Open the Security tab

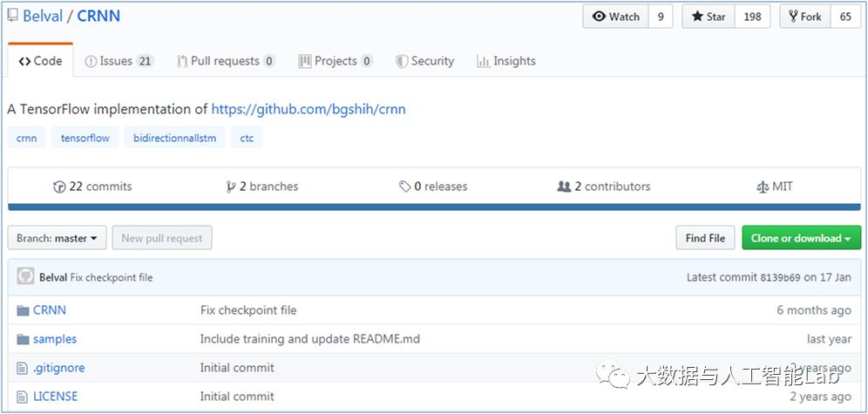(424, 61)
